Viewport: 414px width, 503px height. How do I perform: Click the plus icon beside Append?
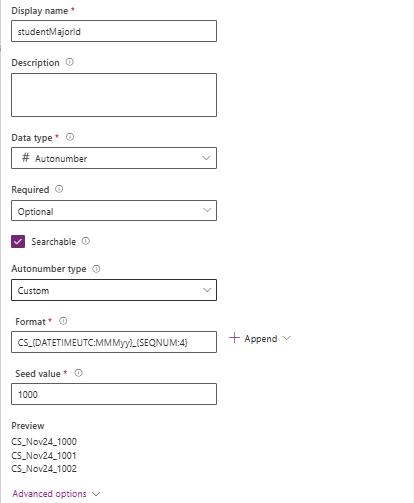coord(234,338)
